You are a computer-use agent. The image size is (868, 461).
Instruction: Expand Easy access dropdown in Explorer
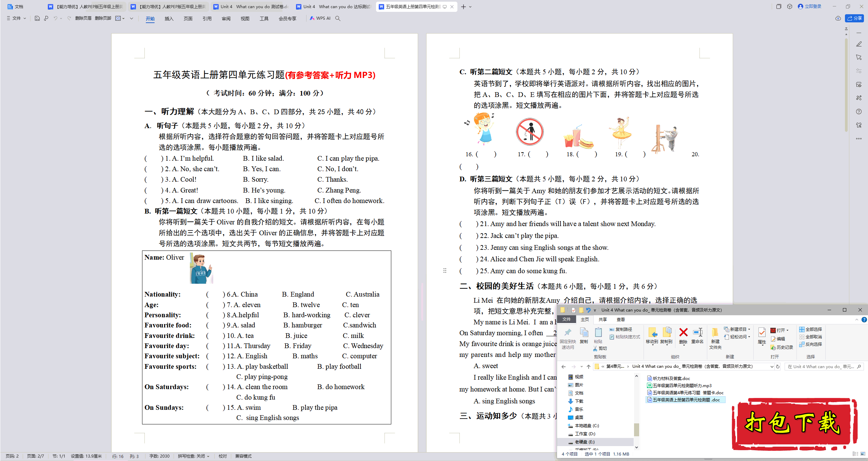point(749,337)
